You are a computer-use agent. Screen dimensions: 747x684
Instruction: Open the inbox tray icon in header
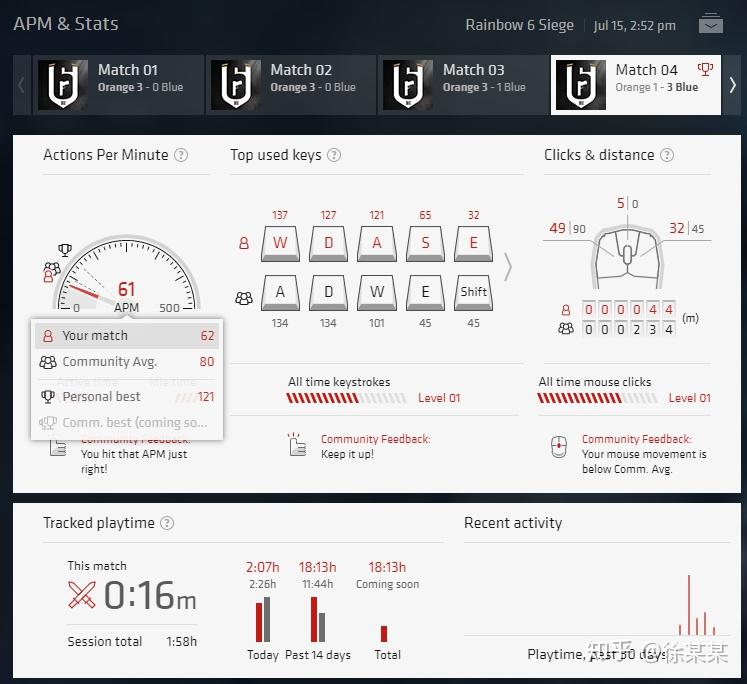(x=711, y=24)
